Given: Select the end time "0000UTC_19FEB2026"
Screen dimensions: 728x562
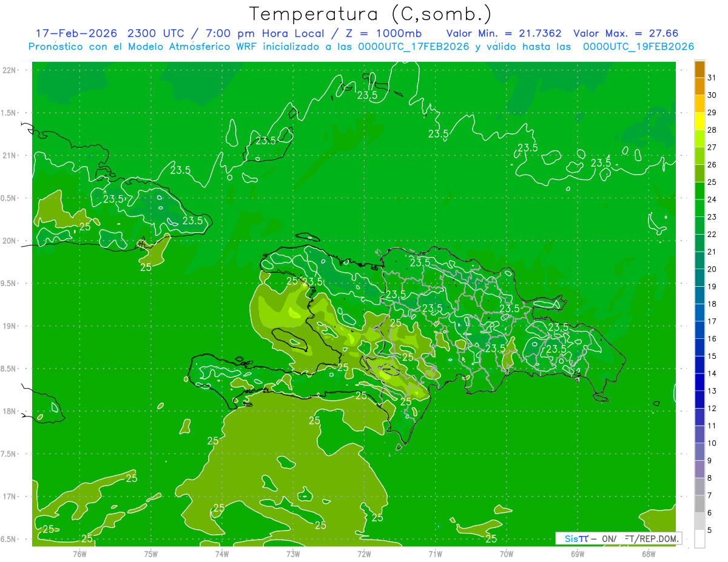Looking at the screenshot, I should point(638,47).
